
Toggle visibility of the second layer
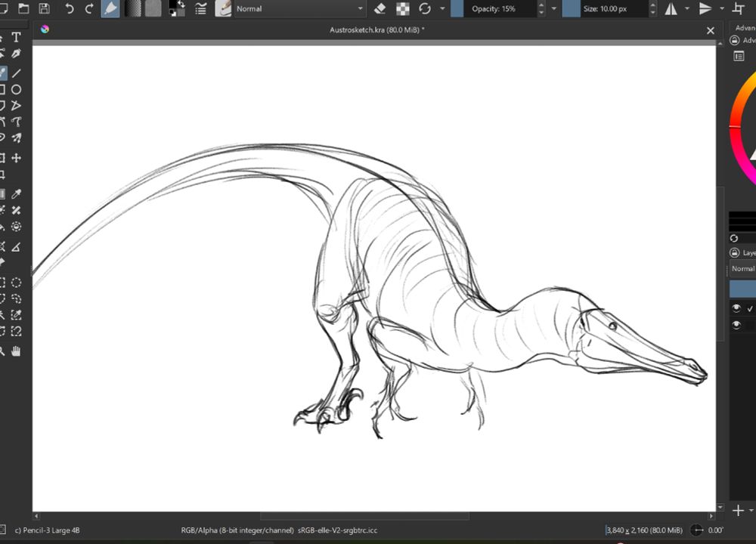[x=736, y=325]
